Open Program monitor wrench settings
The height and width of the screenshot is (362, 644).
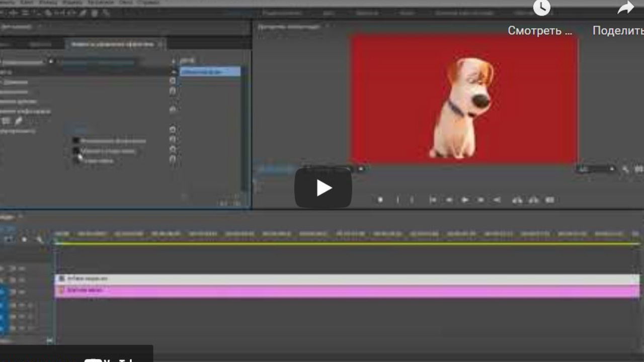click(x=625, y=169)
